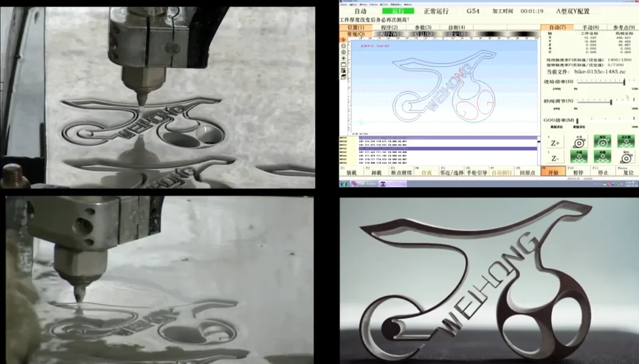Click the orange F9 开始 start button
The height and width of the screenshot is (364, 639).
(x=553, y=171)
